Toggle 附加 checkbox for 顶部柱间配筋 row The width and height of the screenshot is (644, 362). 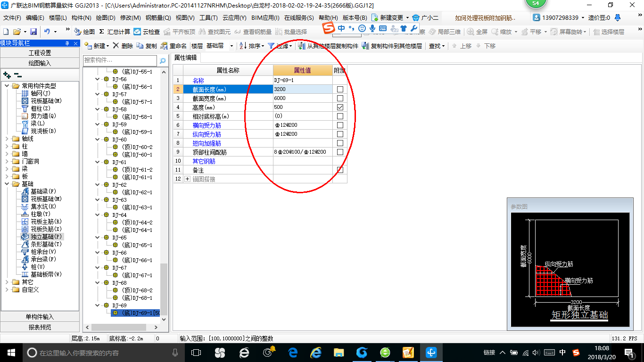pos(340,152)
